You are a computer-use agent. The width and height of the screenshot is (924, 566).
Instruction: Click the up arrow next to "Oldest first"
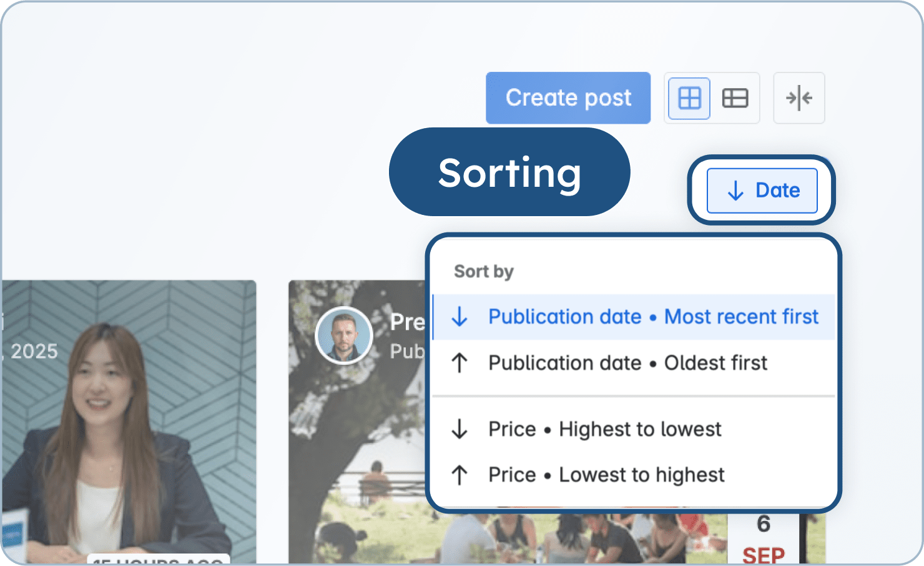460,363
